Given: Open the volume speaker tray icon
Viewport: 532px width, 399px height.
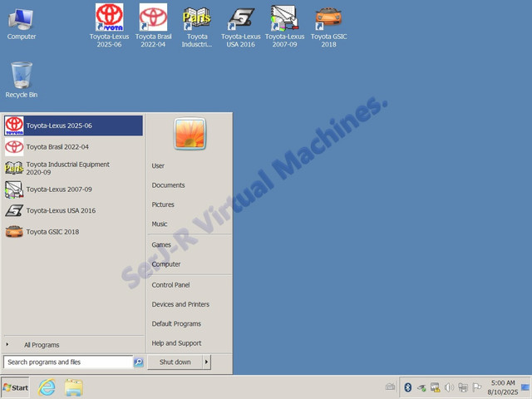Looking at the screenshot, I should click(x=449, y=387).
